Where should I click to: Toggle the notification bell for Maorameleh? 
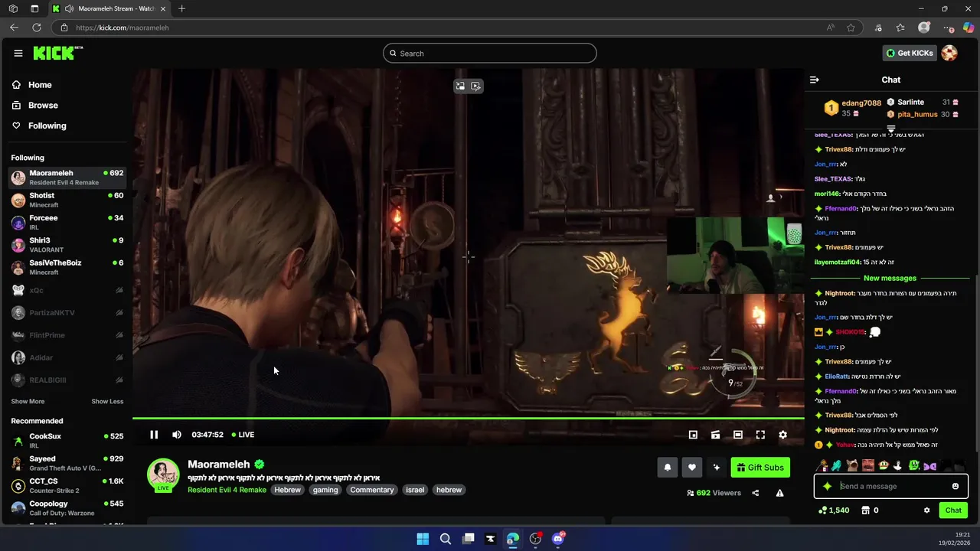click(668, 468)
